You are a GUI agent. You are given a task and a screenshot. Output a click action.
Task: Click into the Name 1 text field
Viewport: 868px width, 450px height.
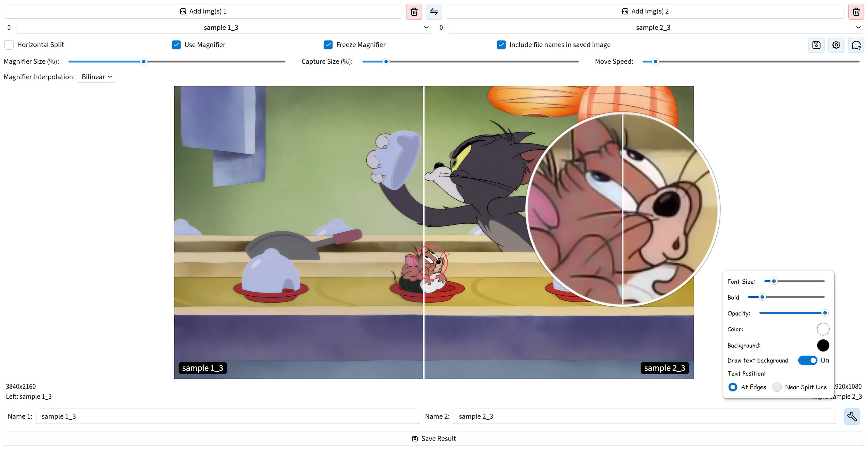click(x=227, y=416)
